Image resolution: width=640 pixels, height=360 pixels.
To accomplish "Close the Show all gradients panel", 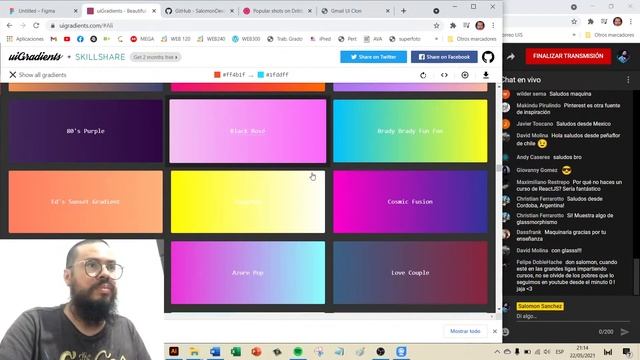I will (x=13, y=75).
